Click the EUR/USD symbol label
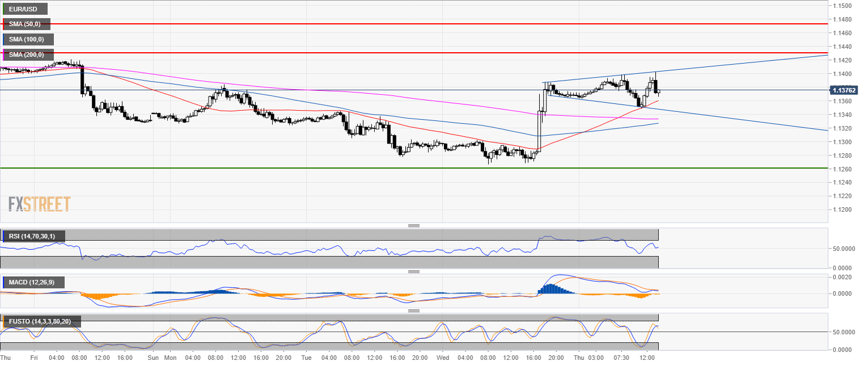The image size is (868, 365). tap(25, 9)
